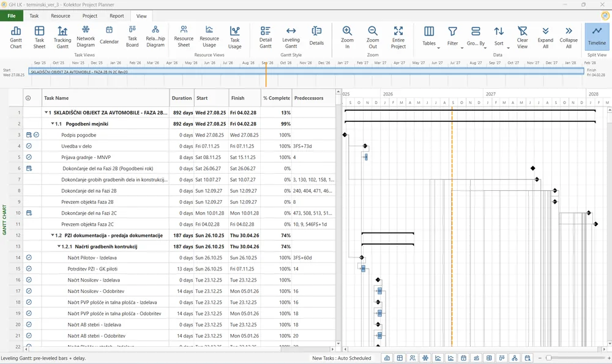Click the Gantt Chart status bar icon
Screen dimensions: 612x364
click(x=387, y=358)
